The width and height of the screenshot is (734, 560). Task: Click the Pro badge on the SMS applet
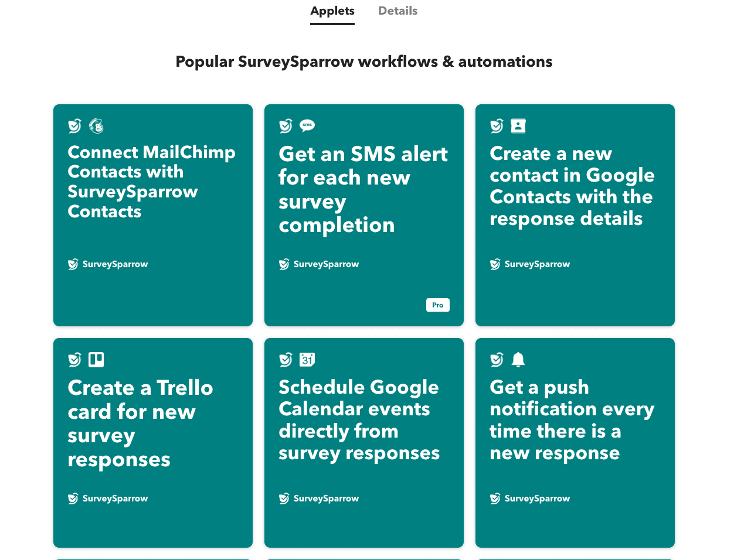(438, 305)
